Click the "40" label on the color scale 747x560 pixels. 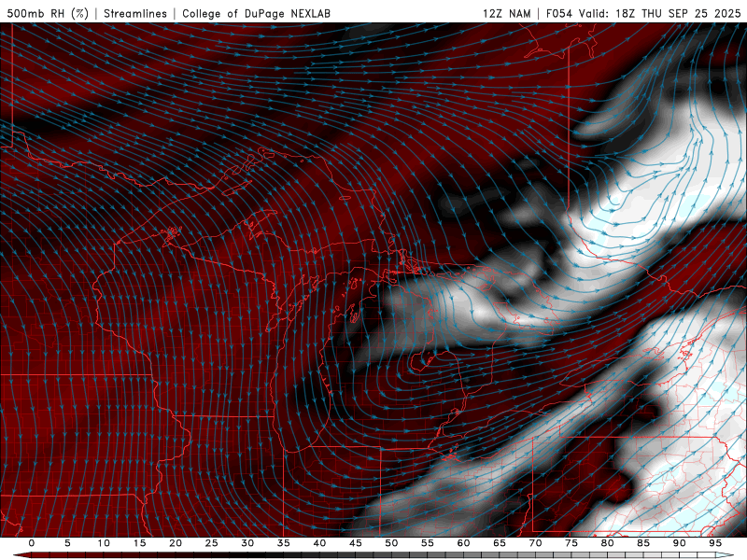coord(319,543)
